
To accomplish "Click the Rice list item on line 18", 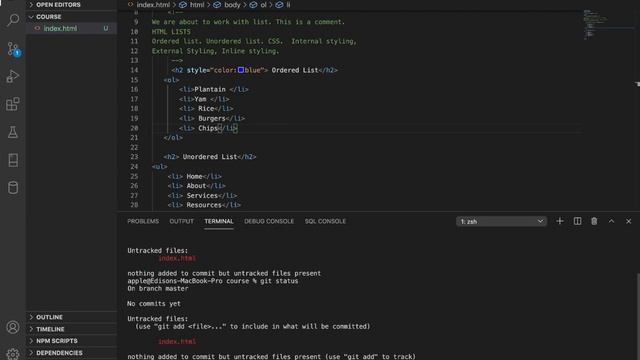I will point(206,109).
